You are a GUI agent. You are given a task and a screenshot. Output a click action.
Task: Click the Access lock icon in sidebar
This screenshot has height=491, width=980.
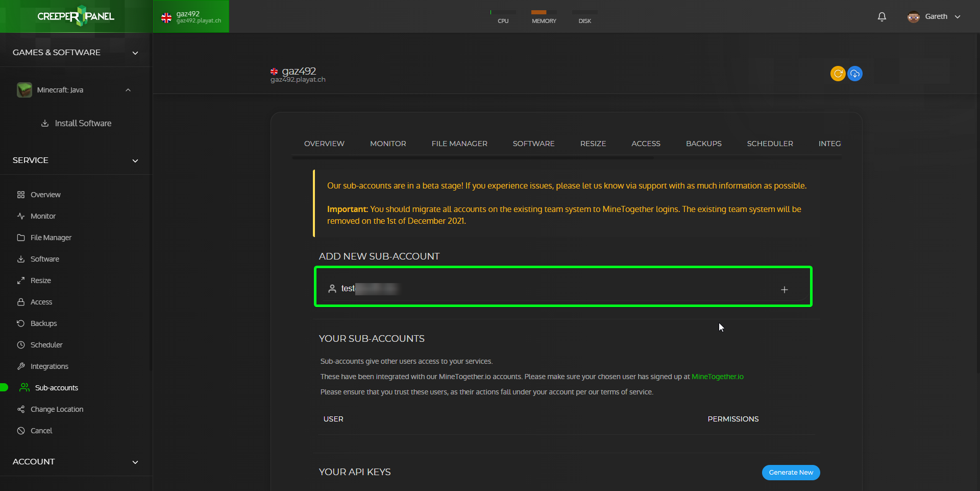(x=21, y=302)
